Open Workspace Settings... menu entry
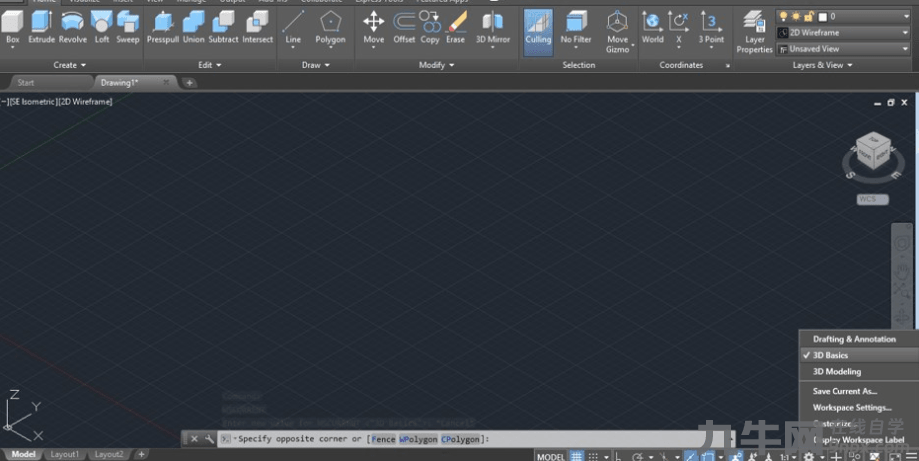 (x=859, y=408)
